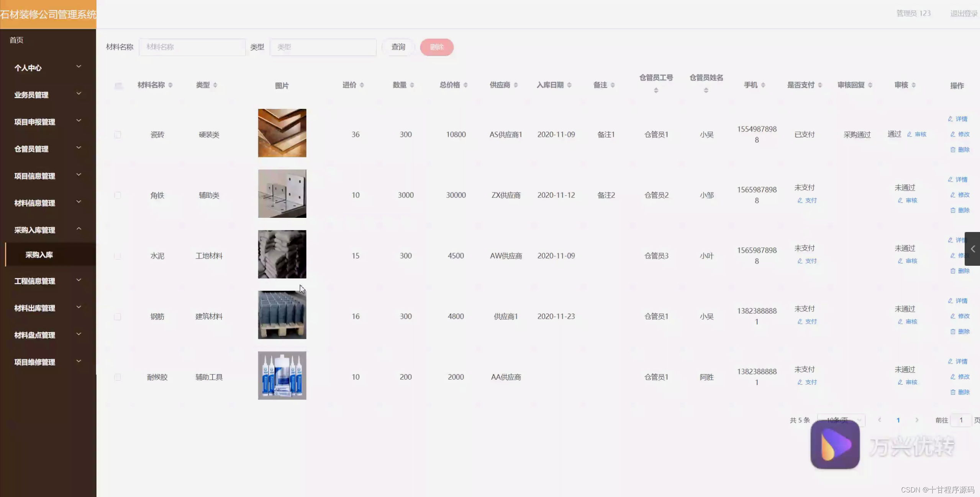Viewport: 980px width, 497px height.
Task: Delete the 水泥 row via 删除
Action: tap(960, 271)
